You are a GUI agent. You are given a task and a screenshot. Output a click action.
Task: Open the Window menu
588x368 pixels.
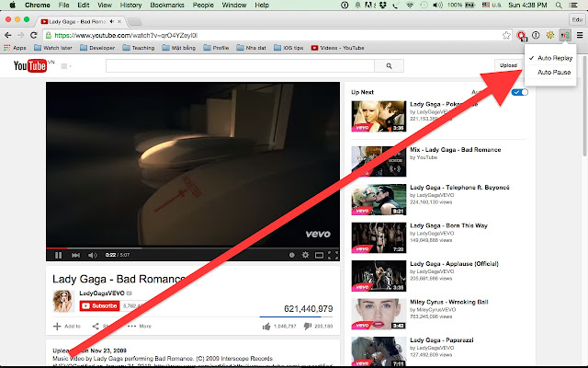tap(234, 6)
